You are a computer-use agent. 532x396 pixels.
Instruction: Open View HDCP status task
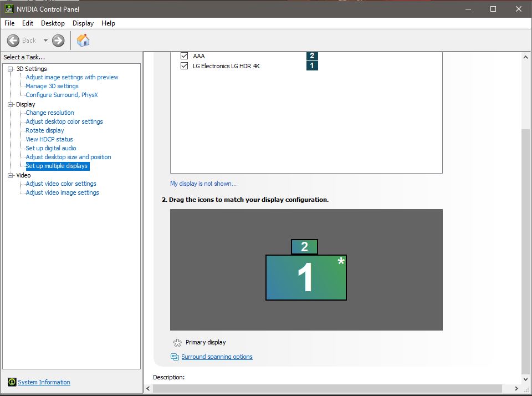(x=49, y=139)
